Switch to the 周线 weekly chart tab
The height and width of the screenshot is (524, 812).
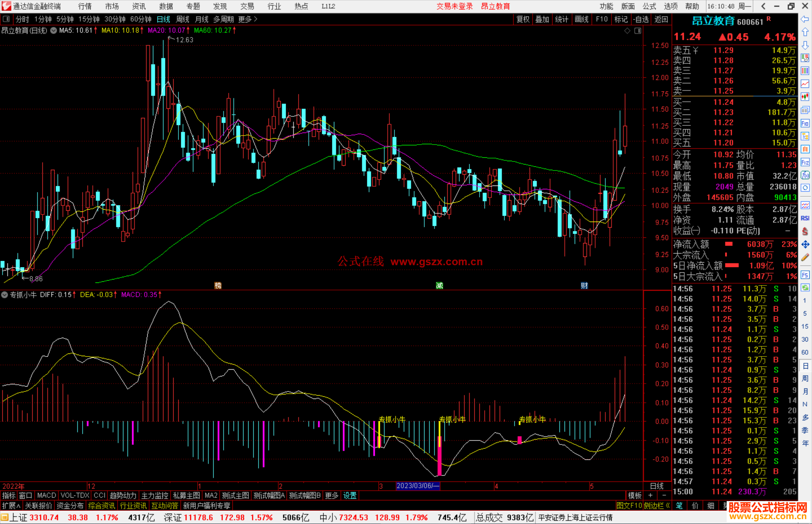point(183,19)
